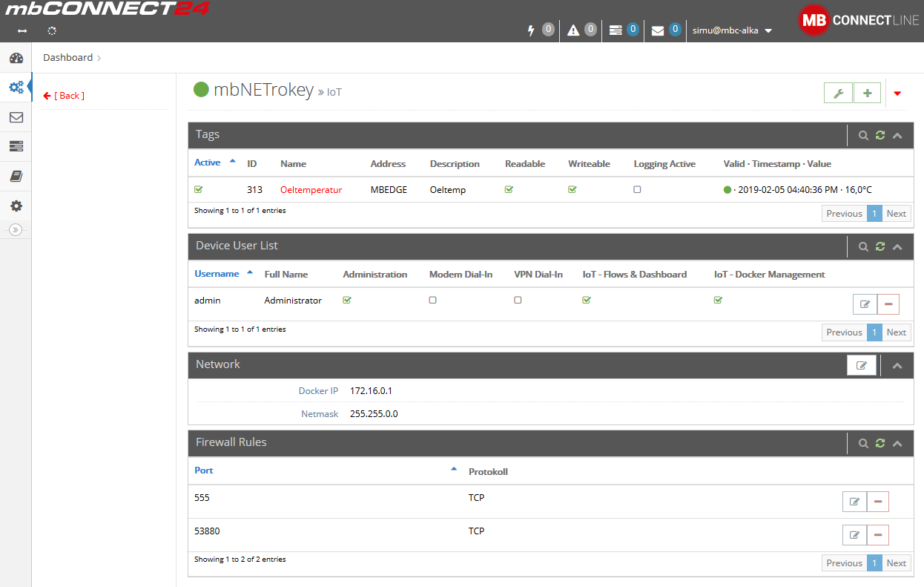This screenshot has width=924, height=587.
Task: Open the warning triangle alerts counter
Action: tap(582, 30)
